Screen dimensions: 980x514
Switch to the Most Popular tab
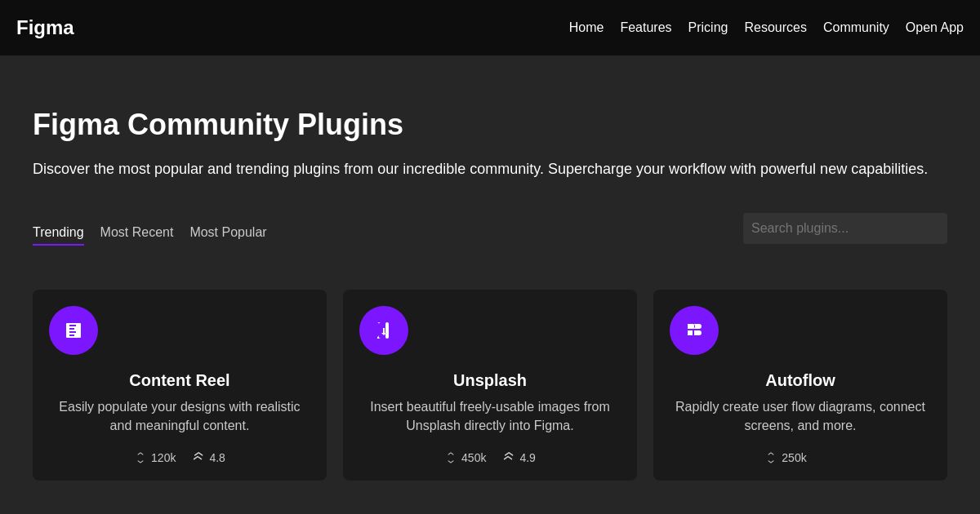[228, 233]
